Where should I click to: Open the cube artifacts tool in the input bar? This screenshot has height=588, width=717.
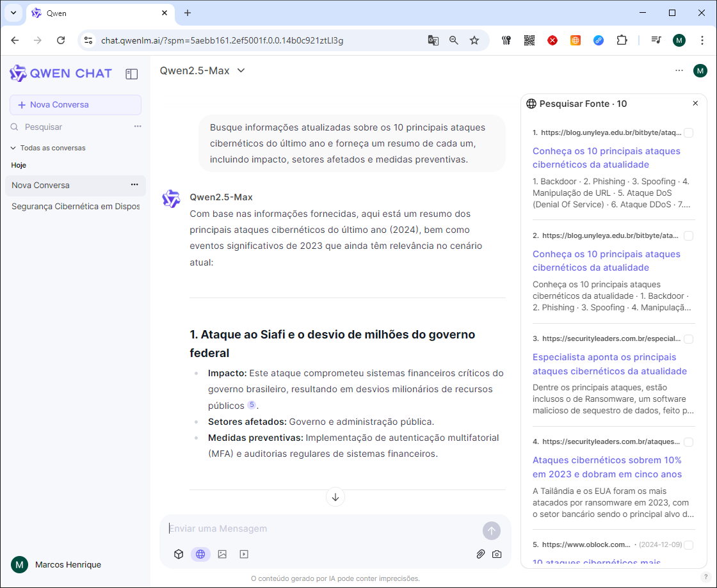tap(179, 554)
